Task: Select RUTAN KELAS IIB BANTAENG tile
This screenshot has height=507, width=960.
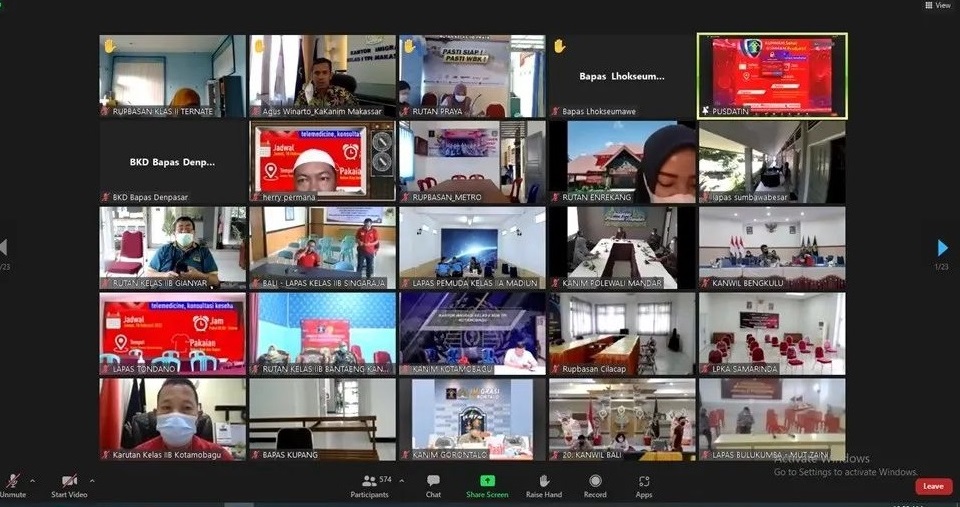Action: (323, 333)
